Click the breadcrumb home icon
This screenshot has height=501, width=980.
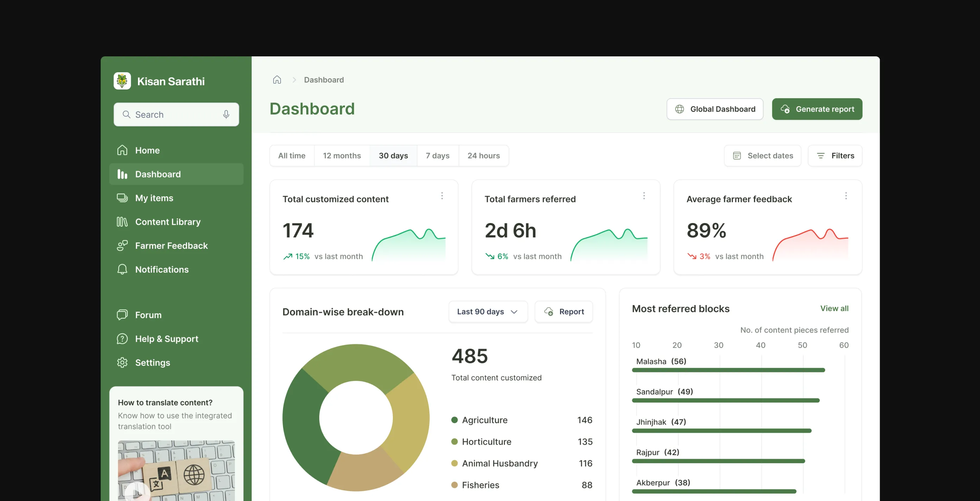coord(277,80)
